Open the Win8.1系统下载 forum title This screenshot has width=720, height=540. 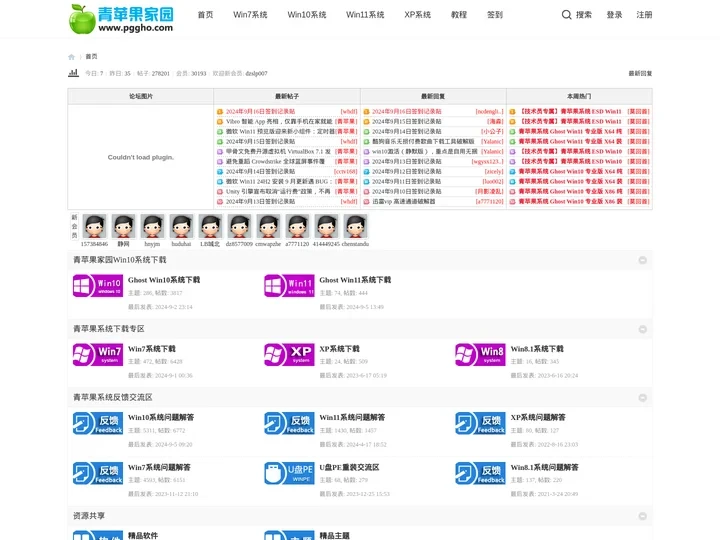(537, 349)
